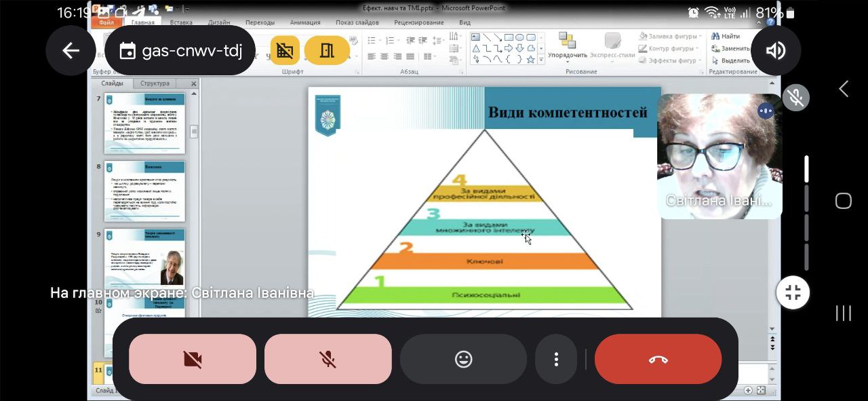The image size is (868, 401).
Task: Click the orange Ключові pyramid band
Action: [x=484, y=261]
